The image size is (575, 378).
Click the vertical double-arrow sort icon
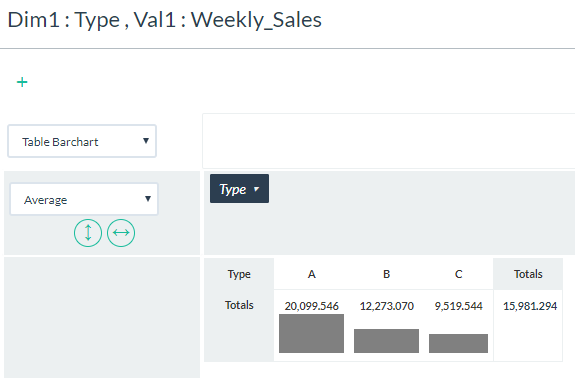click(88, 233)
